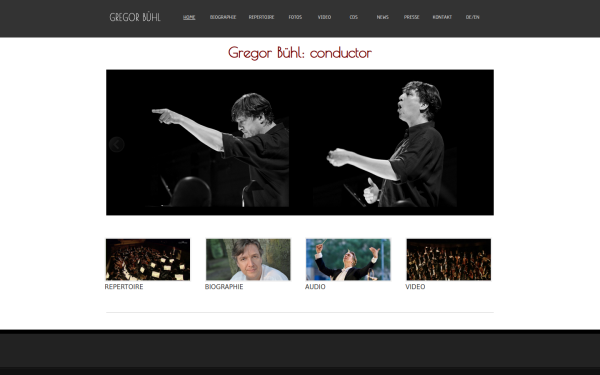600x375 pixels.
Task: Click the VIDEO caption link under thumbnail
Action: click(415, 287)
